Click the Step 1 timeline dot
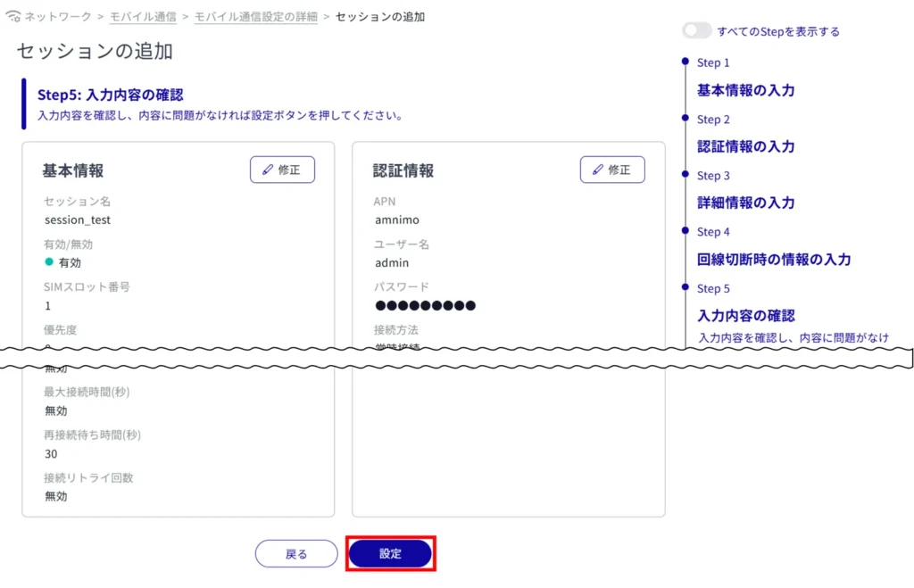Screen dimensions: 914x588 685,62
